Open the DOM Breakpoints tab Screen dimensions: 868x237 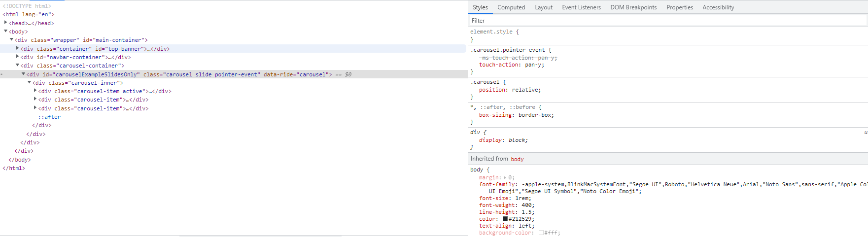[633, 7]
